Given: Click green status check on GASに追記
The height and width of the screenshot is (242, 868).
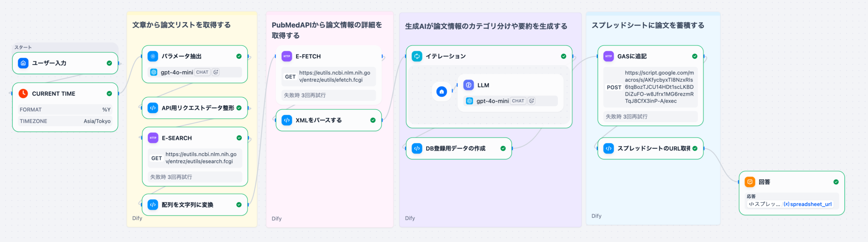Looking at the screenshot, I should 695,56.
